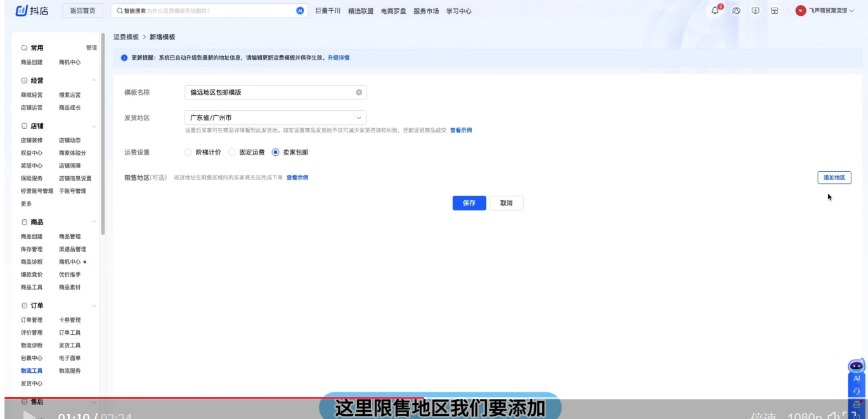
Task: Open 巨量千川 in top navigation
Action: (328, 11)
